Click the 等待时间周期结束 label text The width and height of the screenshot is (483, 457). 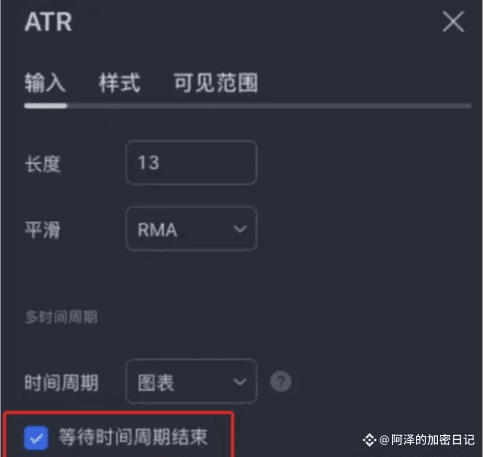point(133,437)
